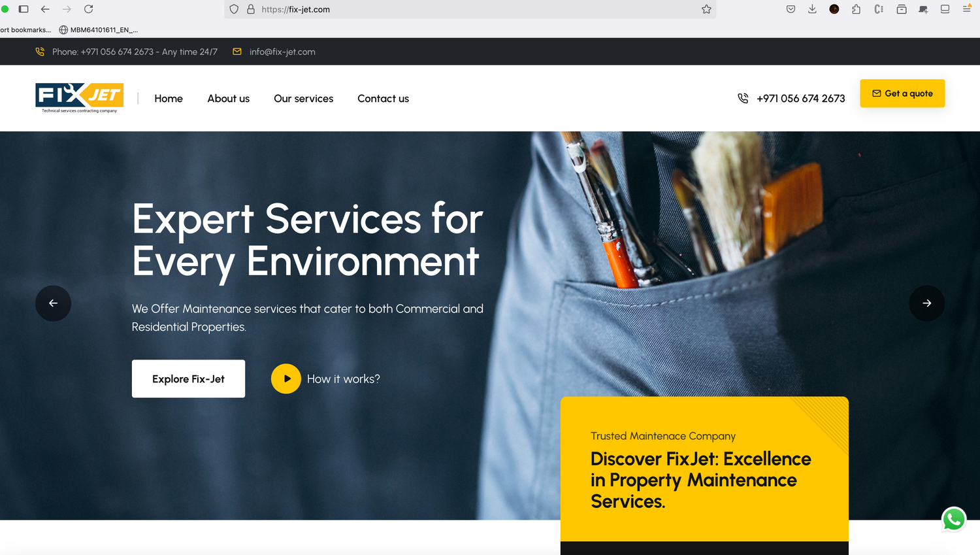The image size is (980, 555).
Task: Toggle the browser sidebar icon
Action: [x=24, y=9]
